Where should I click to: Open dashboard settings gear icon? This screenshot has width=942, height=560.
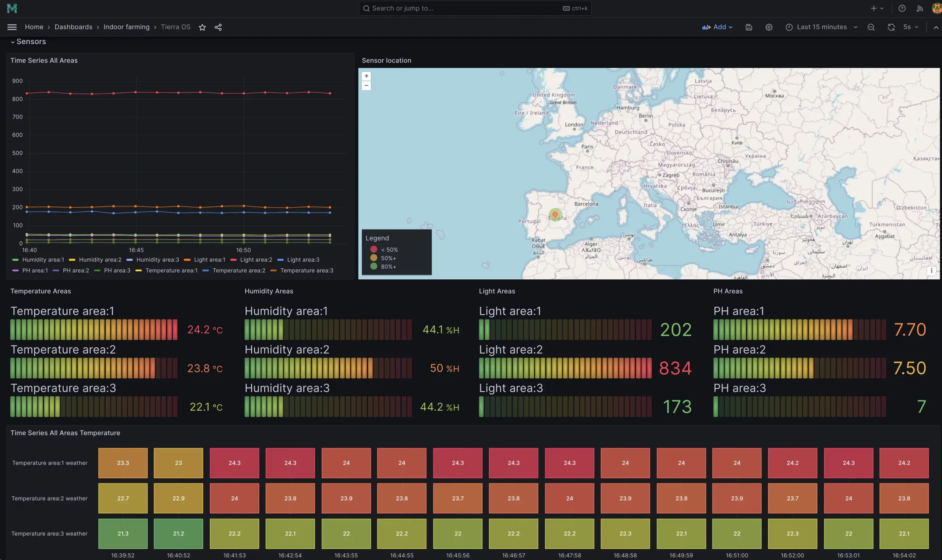(x=769, y=27)
